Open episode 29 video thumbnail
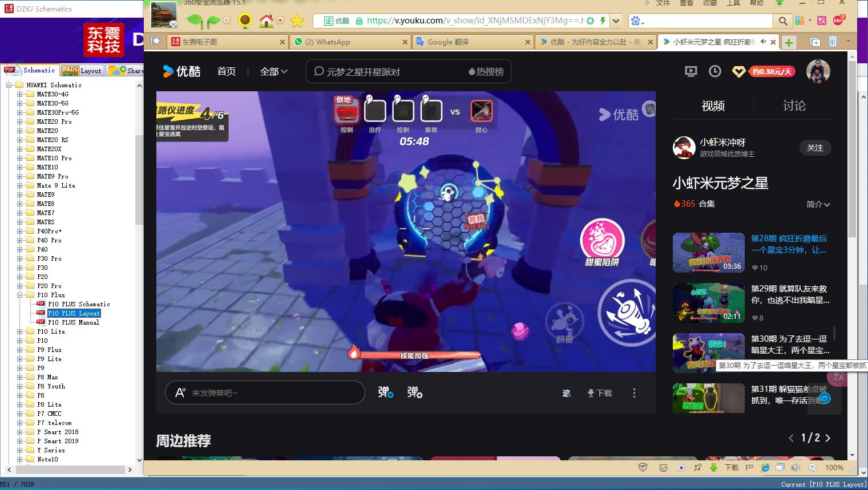The image size is (868, 490). pos(708,302)
